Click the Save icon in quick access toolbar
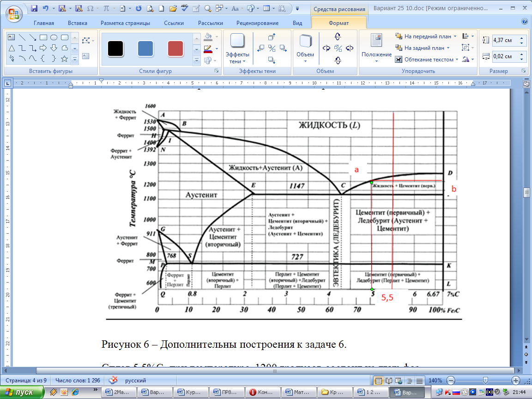 [x=34, y=8]
